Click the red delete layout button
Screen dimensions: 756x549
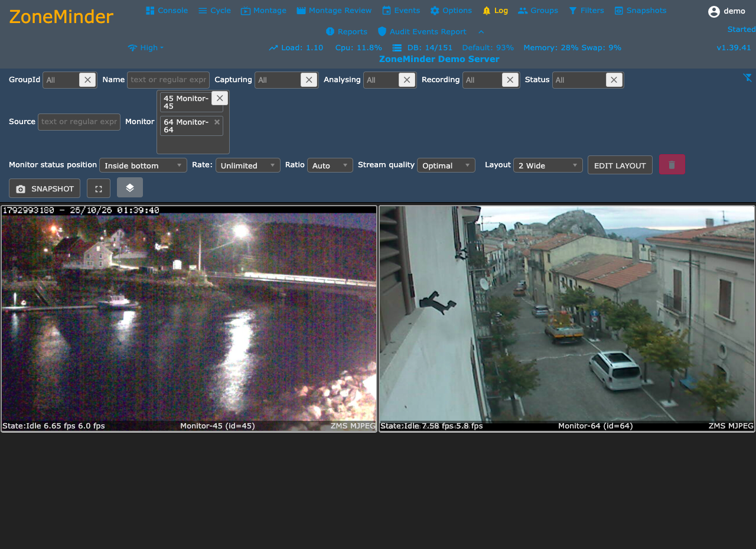[x=672, y=165]
